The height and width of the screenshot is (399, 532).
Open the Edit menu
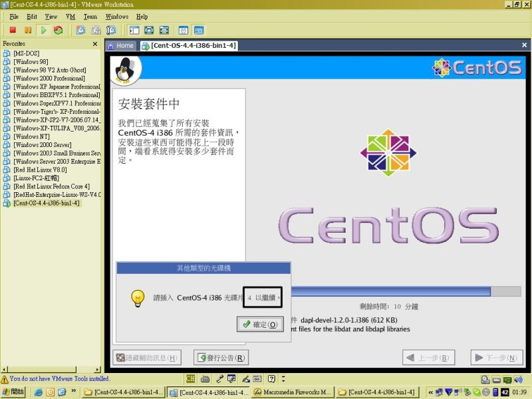[31, 16]
